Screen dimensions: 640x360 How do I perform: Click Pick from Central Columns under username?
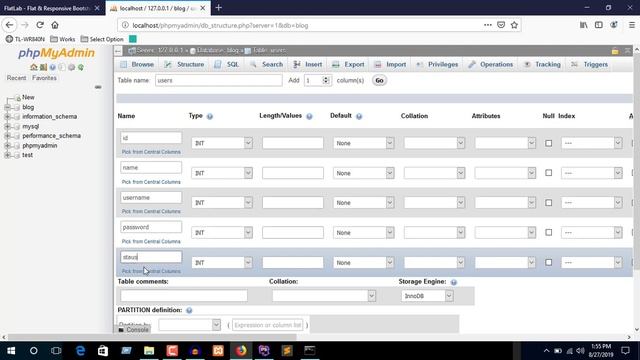pyautogui.click(x=151, y=211)
